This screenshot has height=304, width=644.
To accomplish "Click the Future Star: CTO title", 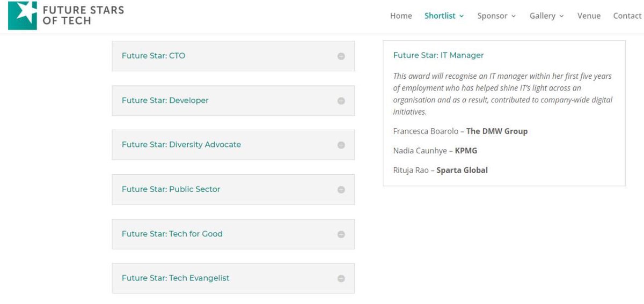I will [x=153, y=56].
